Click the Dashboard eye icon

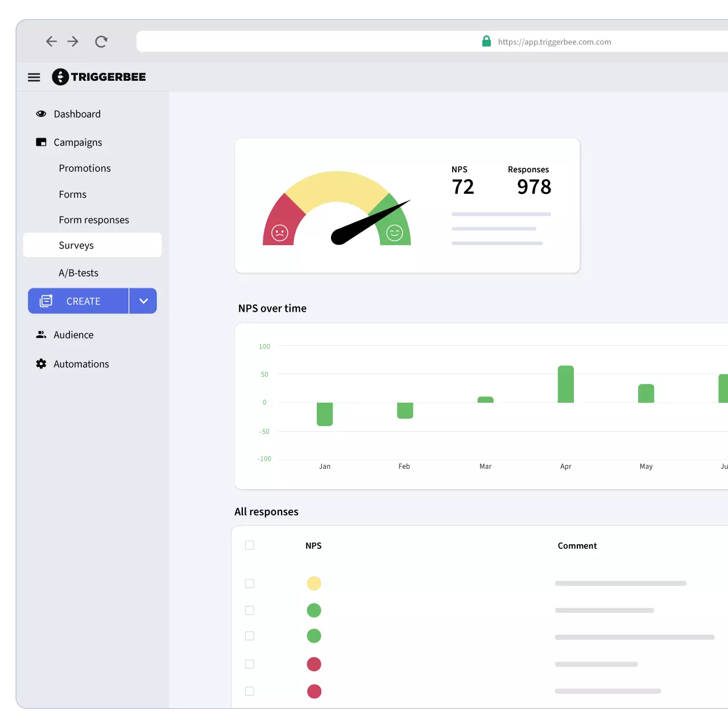coord(41,114)
